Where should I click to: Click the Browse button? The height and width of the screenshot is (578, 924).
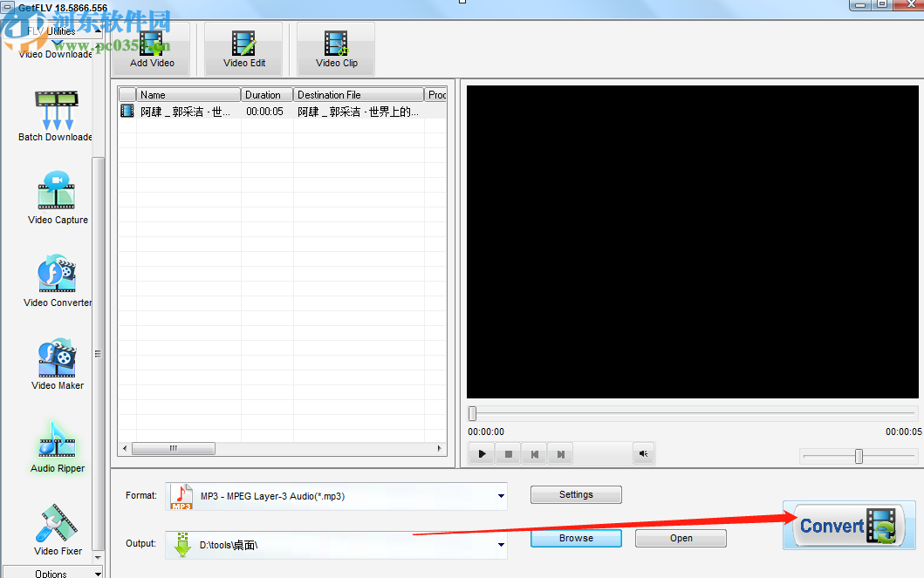[x=576, y=538]
